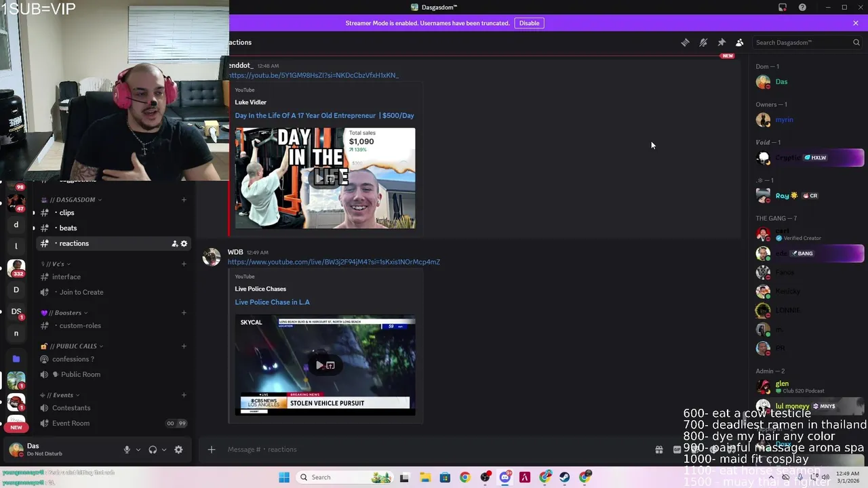Viewport: 868px width, 488px height.
Task: Toggle the member list icon
Action: tap(740, 42)
